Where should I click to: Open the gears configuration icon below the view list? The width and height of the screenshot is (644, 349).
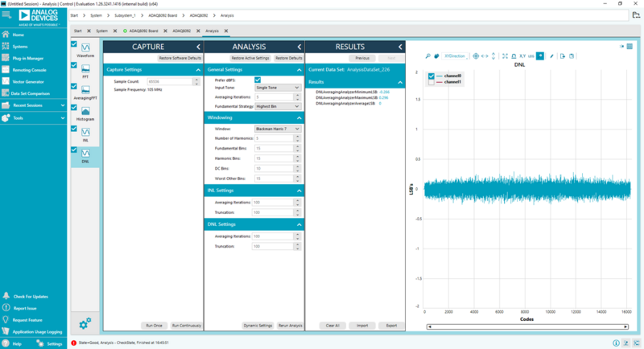85,323
